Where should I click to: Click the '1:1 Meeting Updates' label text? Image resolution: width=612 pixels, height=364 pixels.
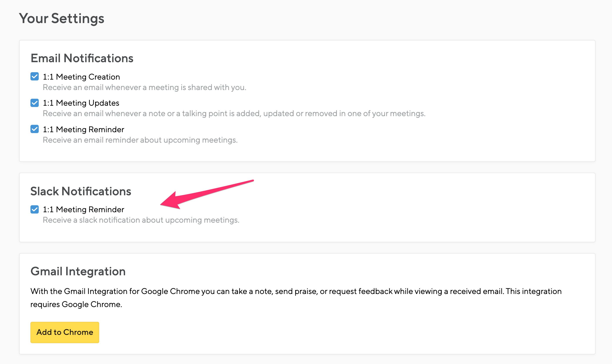81,103
